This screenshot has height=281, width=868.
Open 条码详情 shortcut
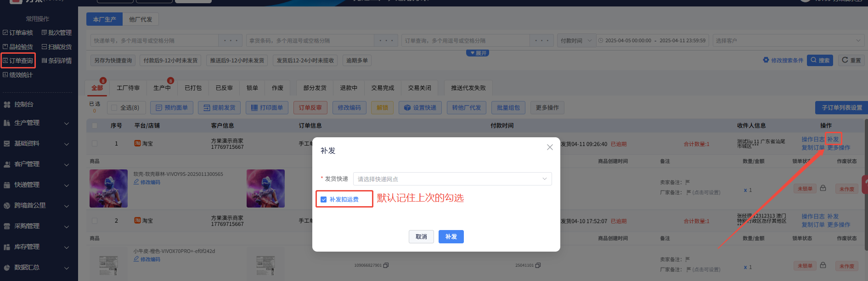(x=56, y=61)
